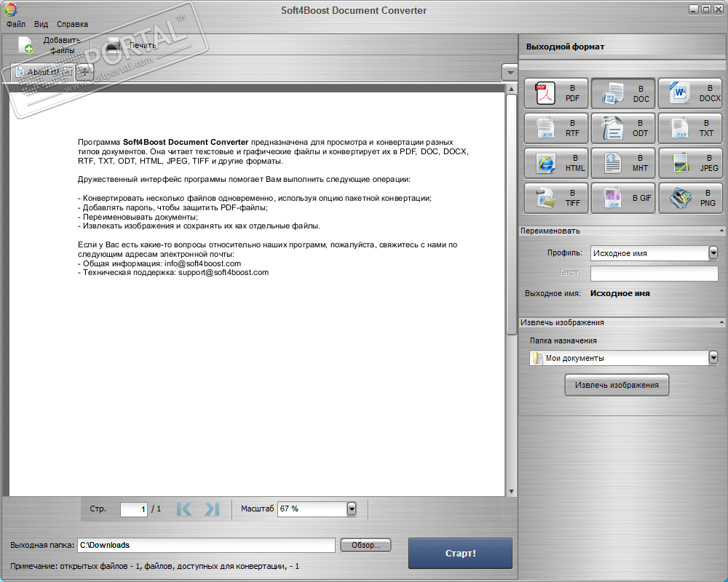728x582 pixels.
Task: Choose the TXT output format
Action: tap(690, 128)
